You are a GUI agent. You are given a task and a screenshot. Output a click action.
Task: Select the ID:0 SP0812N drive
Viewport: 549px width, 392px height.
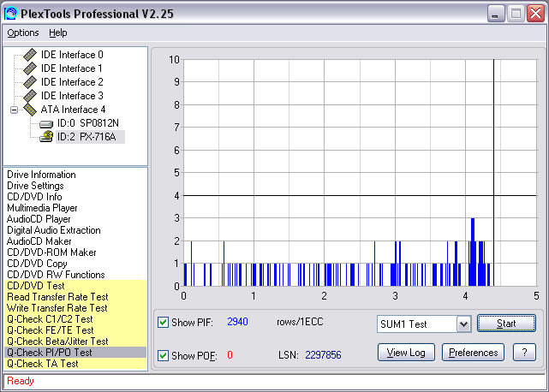point(88,123)
